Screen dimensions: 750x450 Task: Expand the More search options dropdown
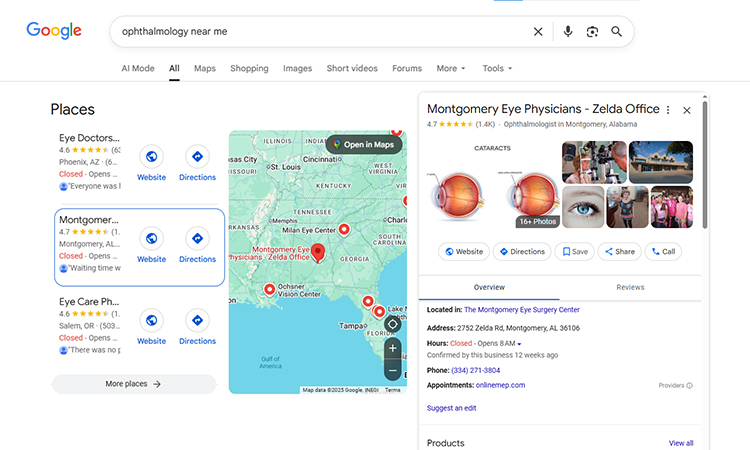point(451,68)
